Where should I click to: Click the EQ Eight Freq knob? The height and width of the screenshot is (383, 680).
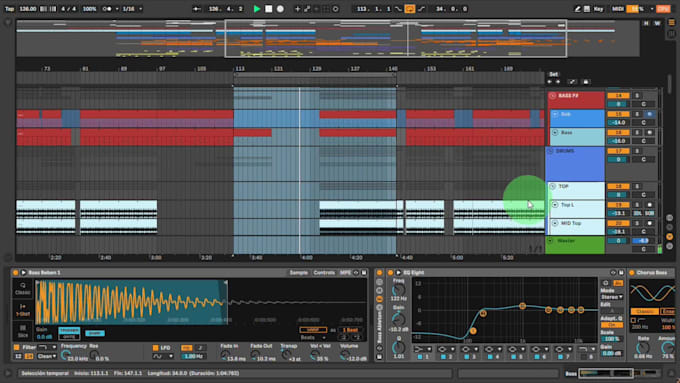(398, 290)
